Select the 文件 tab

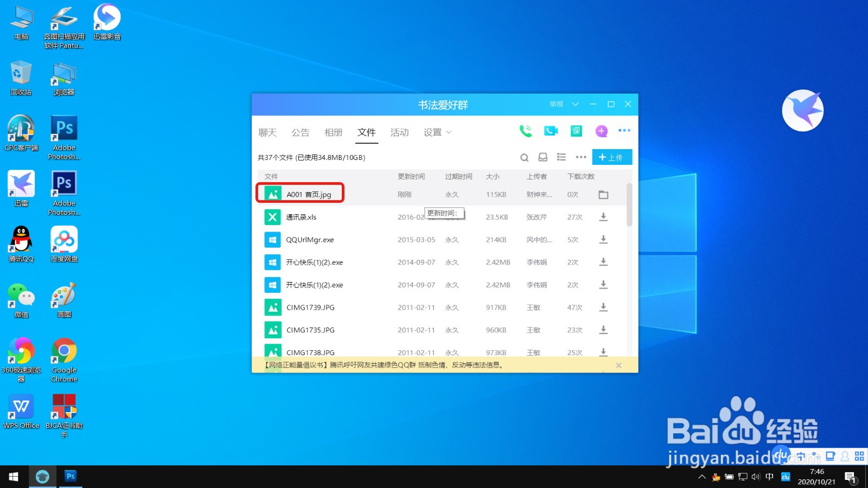click(367, 132)
